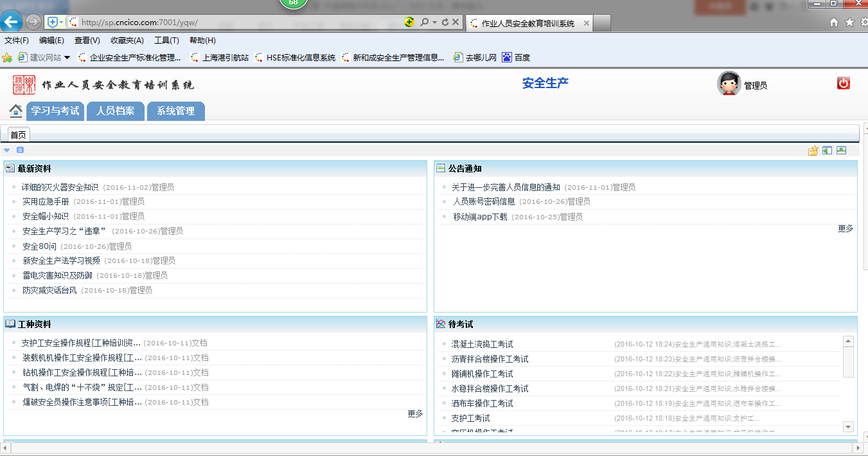This screenshot has height=456, width=868.
Task: Expand the 建议网站 bookmark dropdown
Action: (67, 57)
